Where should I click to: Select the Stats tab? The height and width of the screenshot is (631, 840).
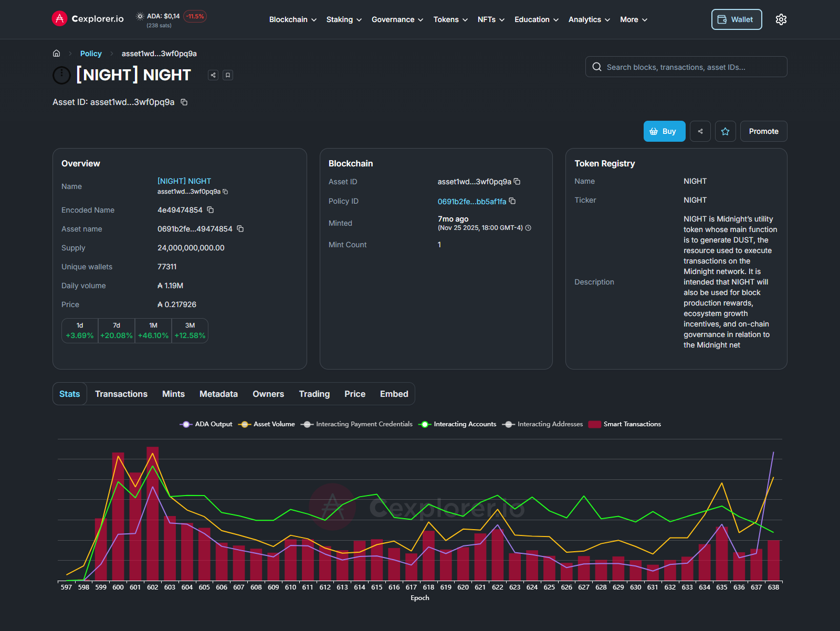[x=70, y=394]
